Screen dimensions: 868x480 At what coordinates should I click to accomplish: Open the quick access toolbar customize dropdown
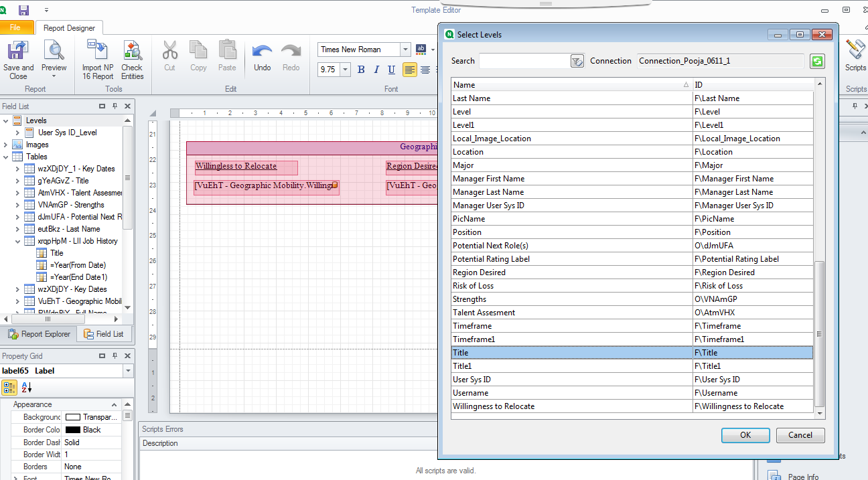(x=46, y=10)
